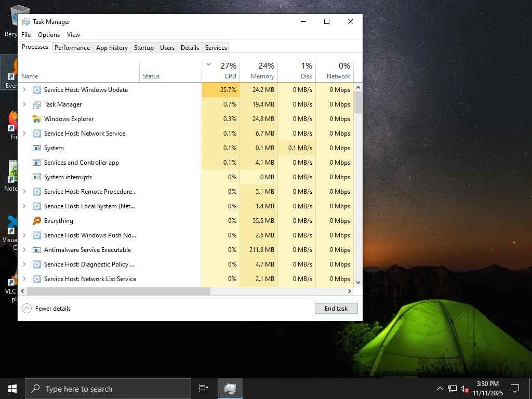The width and height of the screenshot is (532, 399).
Task: Switch to the App history tab
Action: [x=112, y=48]
